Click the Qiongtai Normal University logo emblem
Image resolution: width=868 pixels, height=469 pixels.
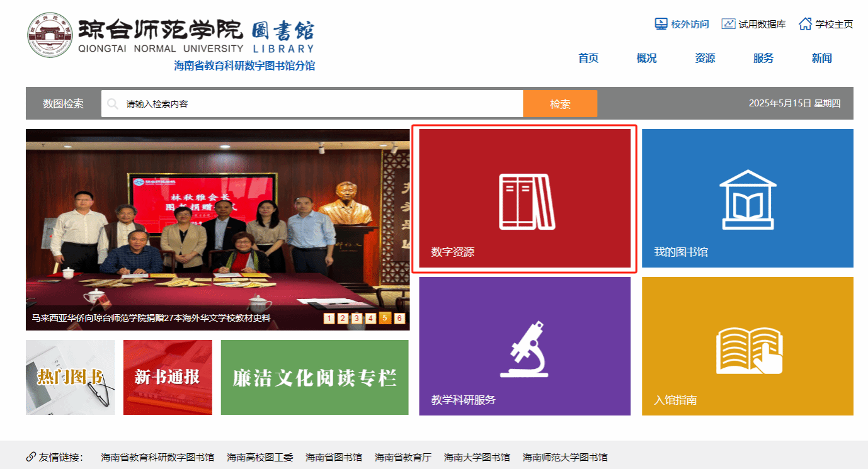pyautogui.click(x=50, y=35)
